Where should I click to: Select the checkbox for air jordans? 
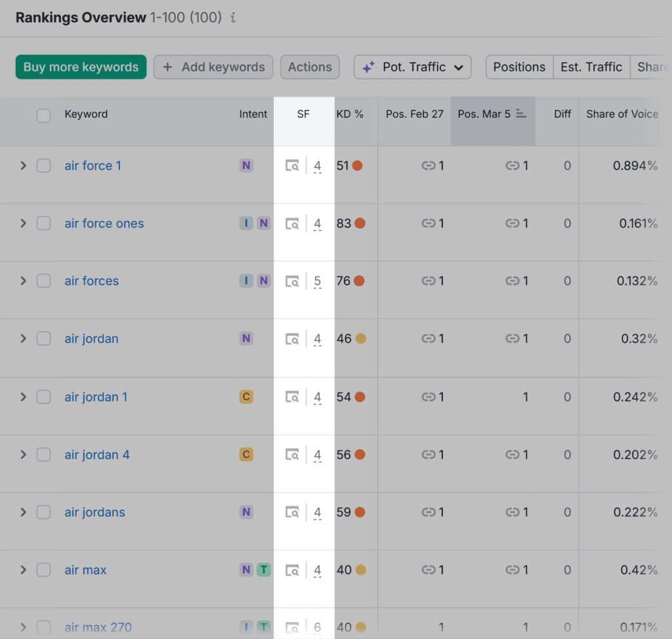(x=43, y=512)
